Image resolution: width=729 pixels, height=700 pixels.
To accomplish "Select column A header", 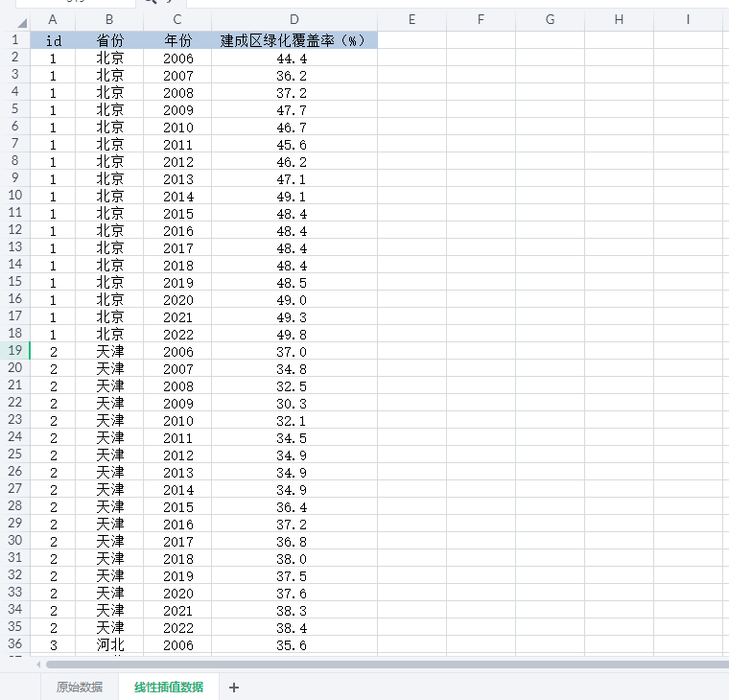I will (53, 19).
